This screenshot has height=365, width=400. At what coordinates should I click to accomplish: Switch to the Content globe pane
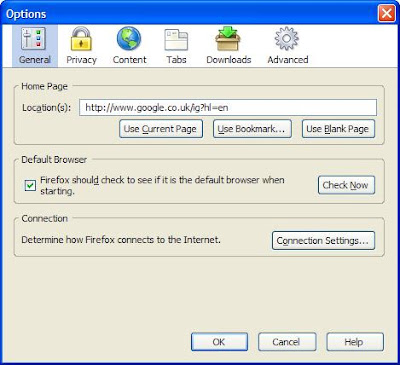click(129, 46)
